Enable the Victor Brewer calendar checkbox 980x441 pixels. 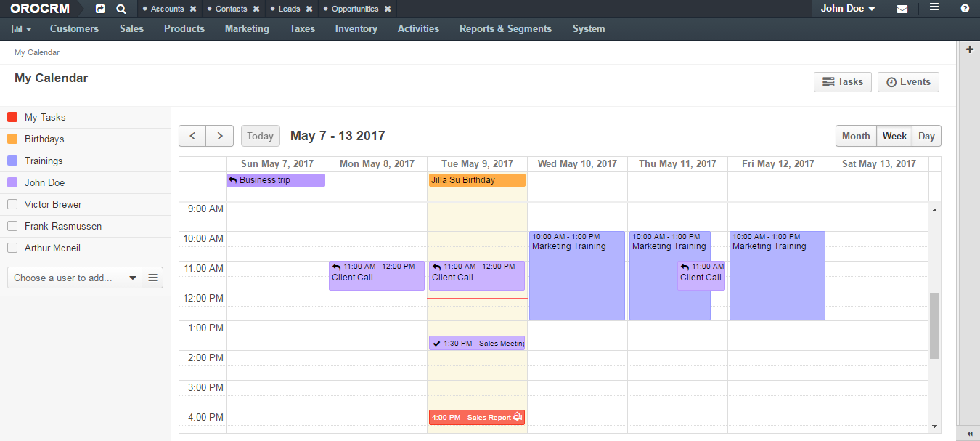[12, 204]
